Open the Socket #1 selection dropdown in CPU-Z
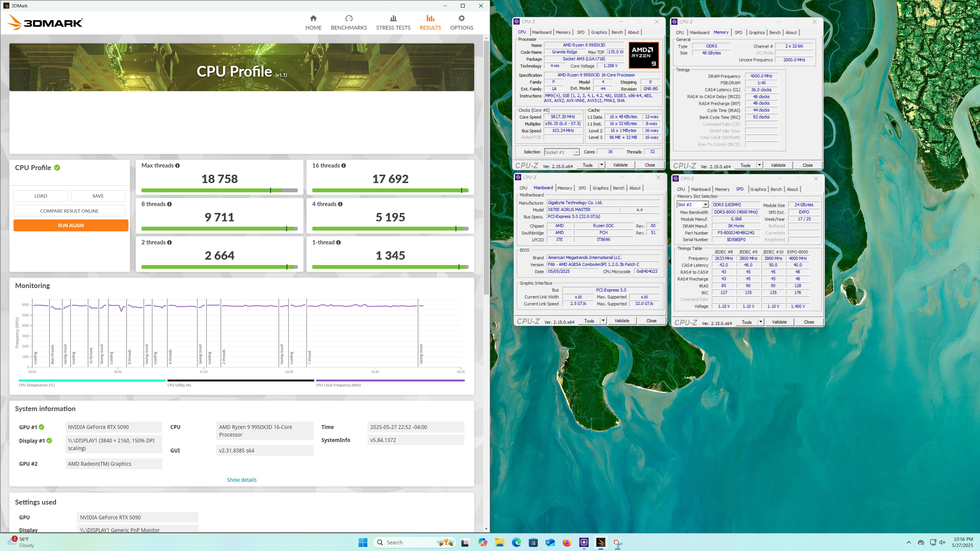The height and width of the screenshot is (551, 980). [561, 152]
